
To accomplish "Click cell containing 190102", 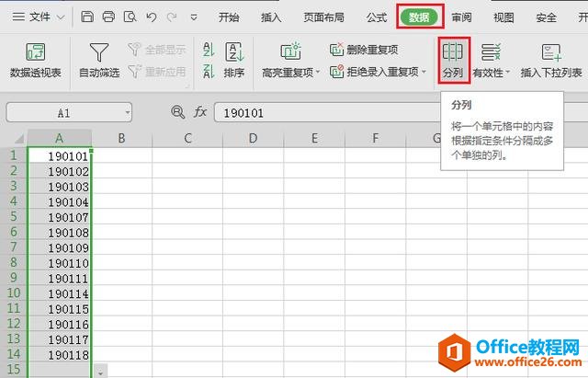I will click(60, 171).
